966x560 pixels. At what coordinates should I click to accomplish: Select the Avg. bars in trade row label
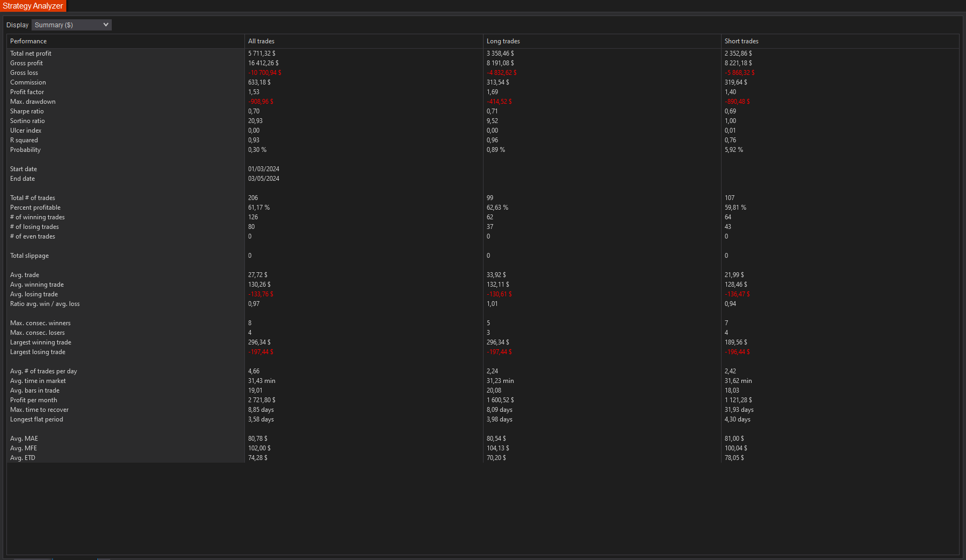coord(35,390)
